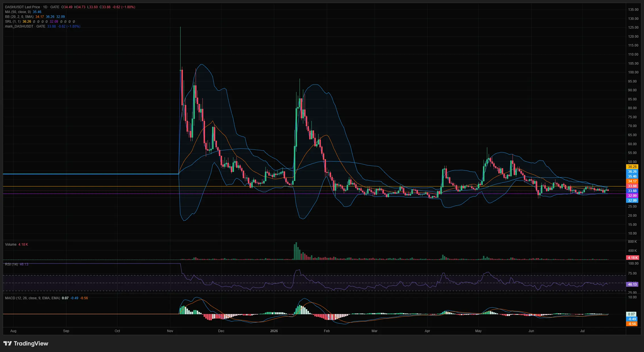Click the 100.00 price scale label
The height and width of the screenshot is (352, 644).
coord(633,72)
